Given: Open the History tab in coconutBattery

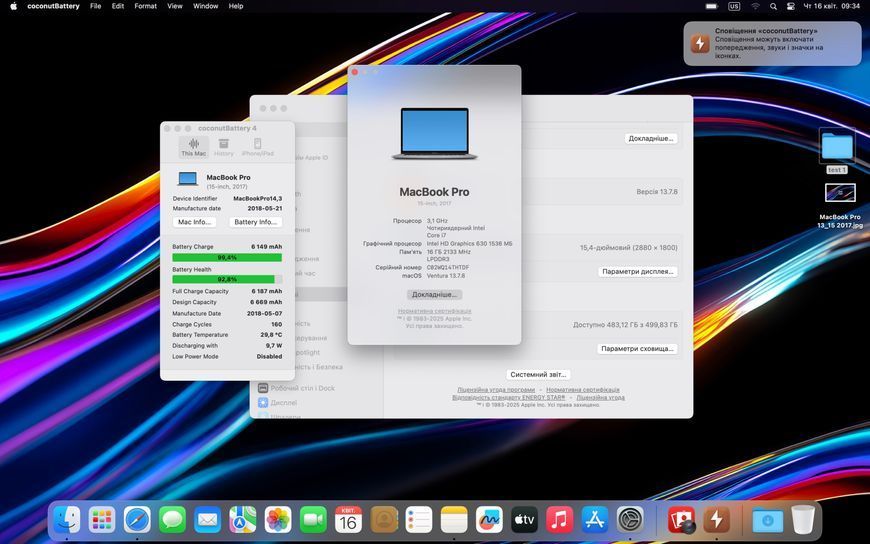Looking at the screenshot, I should 224,147.
